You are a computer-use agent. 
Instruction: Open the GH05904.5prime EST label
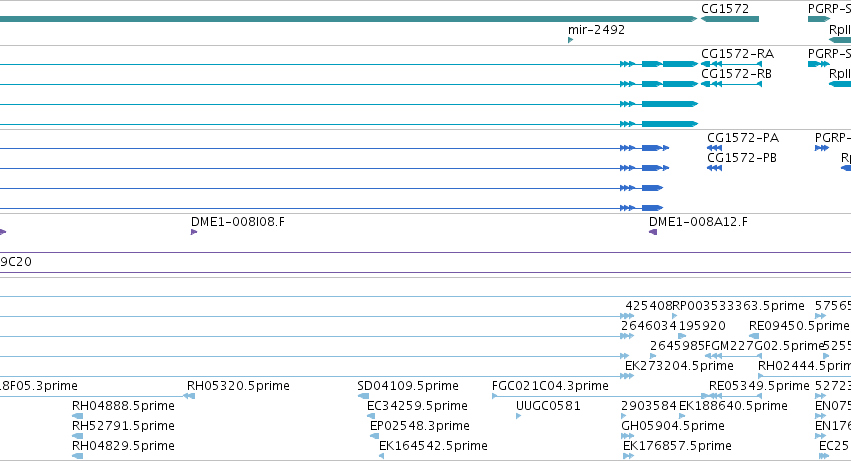click(672, 426)
